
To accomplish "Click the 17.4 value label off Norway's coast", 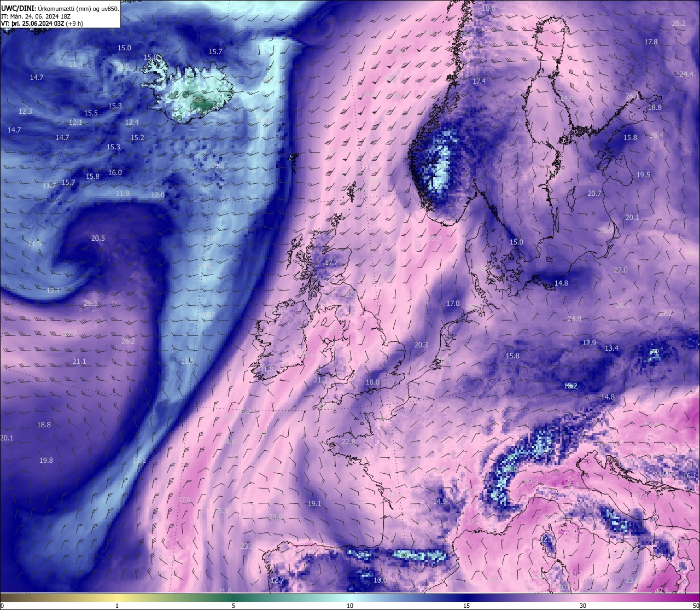I will point(479,81).
